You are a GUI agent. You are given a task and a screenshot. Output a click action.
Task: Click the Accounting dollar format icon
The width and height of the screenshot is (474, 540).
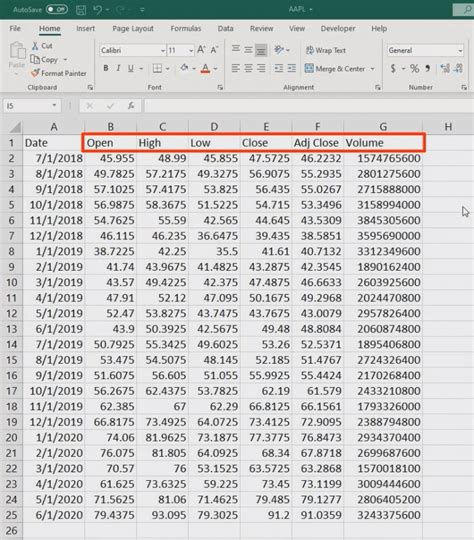[x=393, y=69]
